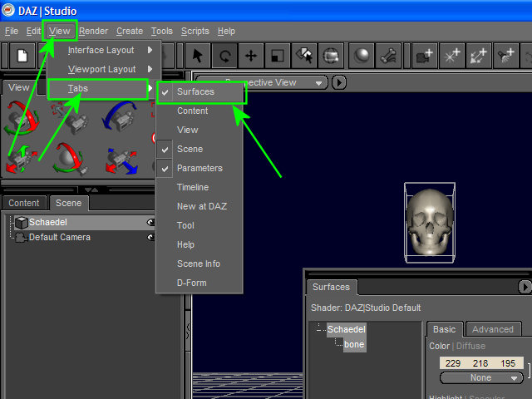Select the arrow selection tool
Viewport: 532px width, 399px height.
[198, 56]
